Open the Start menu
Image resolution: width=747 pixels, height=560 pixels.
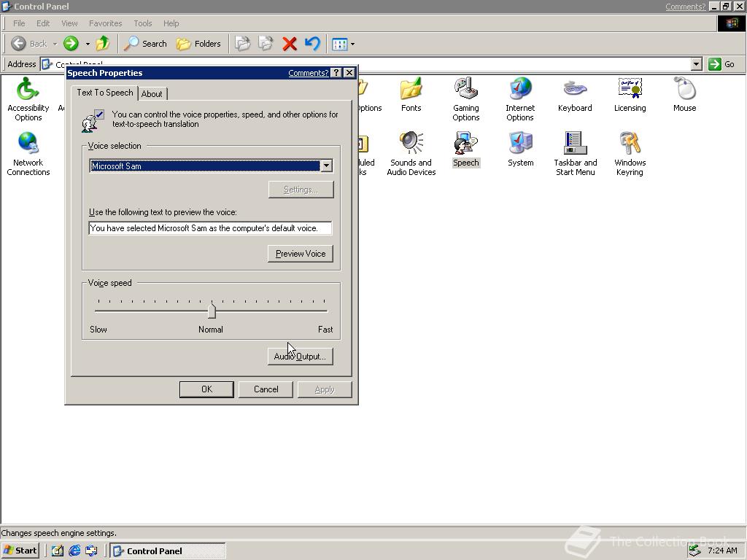pyautogui.click(x=20, y=551)
